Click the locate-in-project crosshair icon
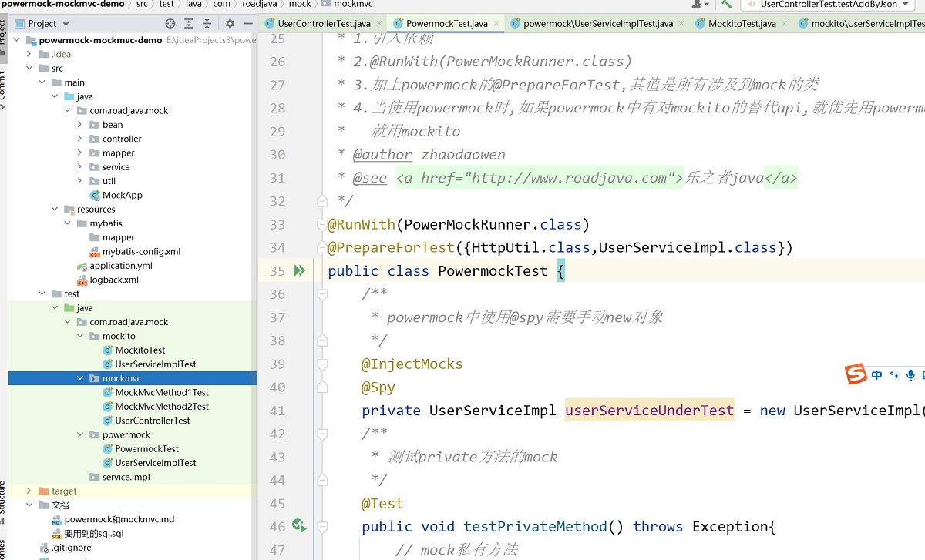This screenshot has height=560, width=925. [x=170, y=24]
